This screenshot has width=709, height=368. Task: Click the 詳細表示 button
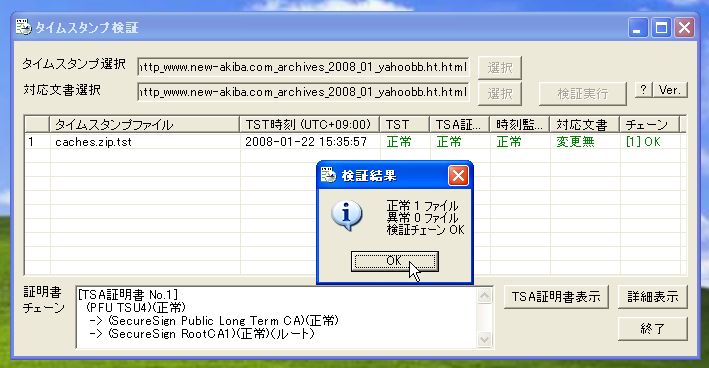pyautogui.click(x=652, y=297)
